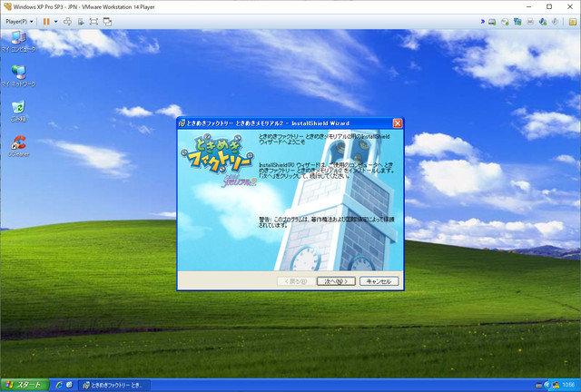The width and height of the screenshot is (581, 392).
Task: Click the hard disk device icon
Action: pyautogui.click(x=492, y=22)
